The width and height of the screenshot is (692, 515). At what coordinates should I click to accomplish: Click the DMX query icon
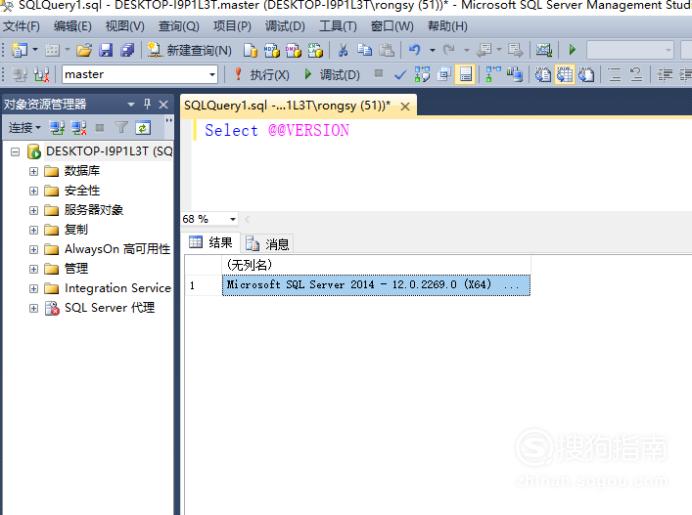point(293,51)
